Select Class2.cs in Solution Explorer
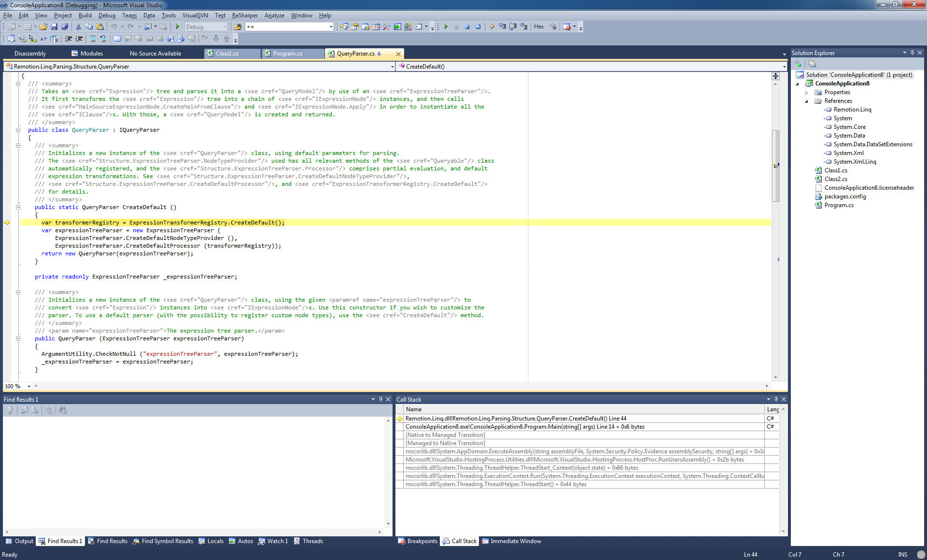 [836, 179]
